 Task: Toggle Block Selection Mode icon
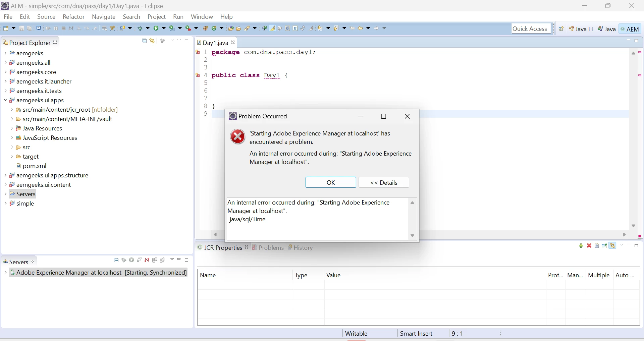[x=288, y=29]
